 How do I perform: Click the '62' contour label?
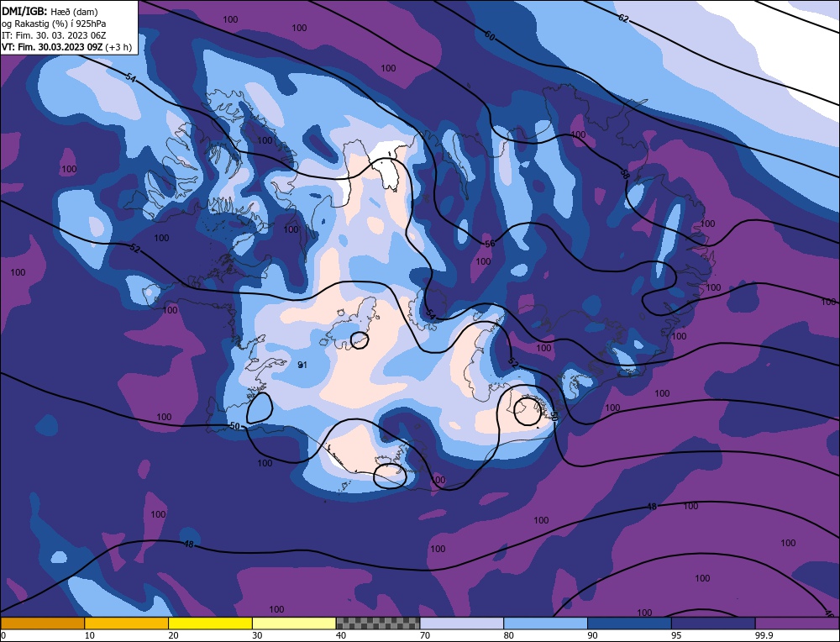[x=623, y=18]
